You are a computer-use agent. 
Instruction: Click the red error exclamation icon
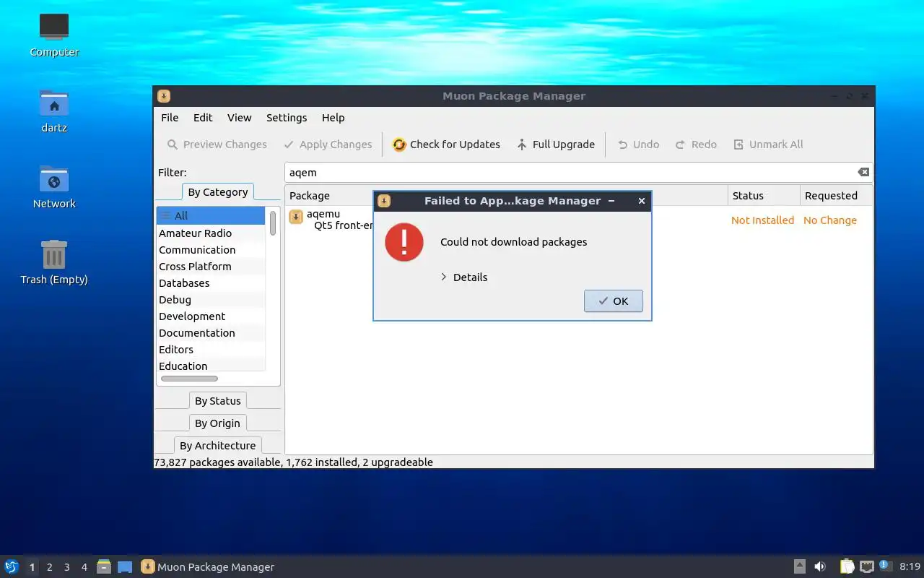(x=404, y=242)
